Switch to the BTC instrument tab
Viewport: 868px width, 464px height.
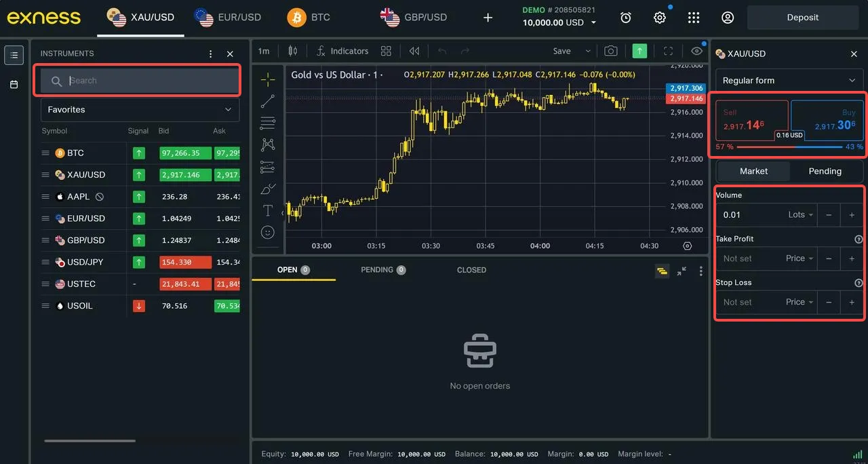pyautogui.click(x=309, y=18)
